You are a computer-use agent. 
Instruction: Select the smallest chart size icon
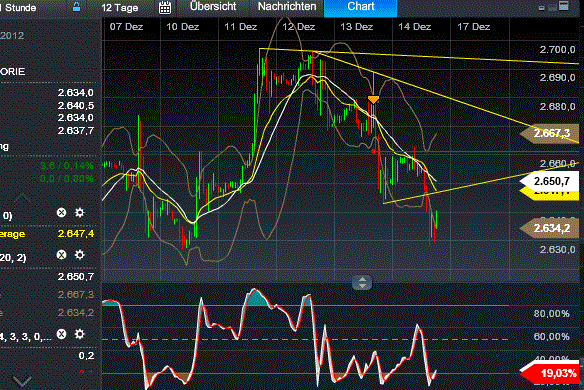[542, 8]
